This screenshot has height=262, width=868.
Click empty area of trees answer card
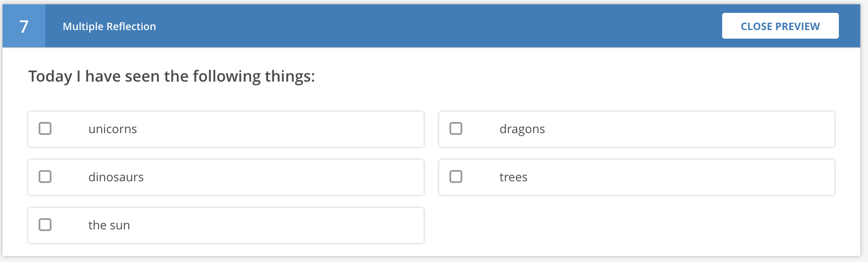[x=686, y=177]
